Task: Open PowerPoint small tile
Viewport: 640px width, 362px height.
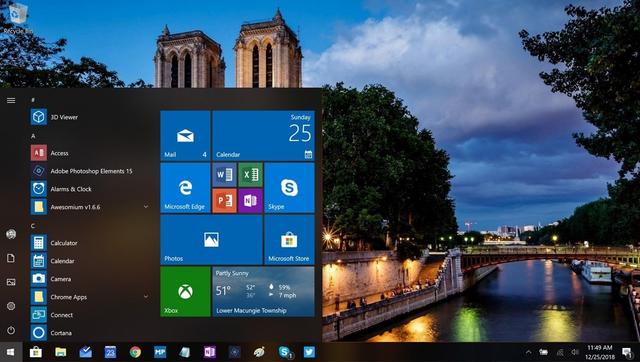Action: pyautogui.click(x=224, y=201)
